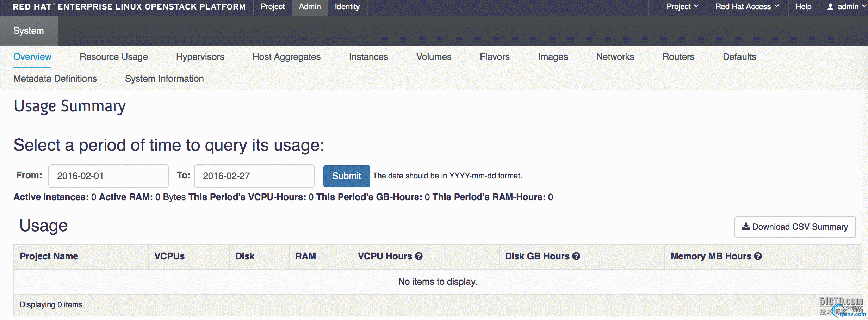Open the Routers tab
Screen dimensions: 868x320
pyautogui.click(x=678, y=57)
